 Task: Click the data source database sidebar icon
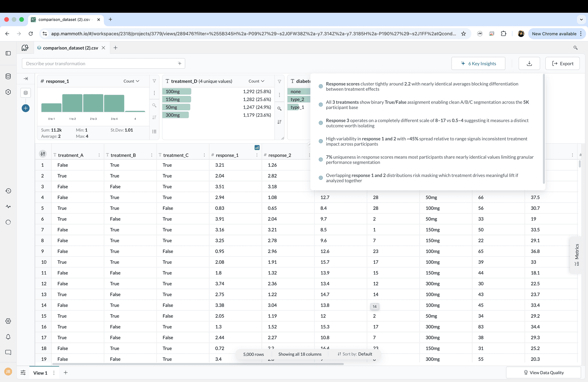pyautogui.click(x=8, y=76)
